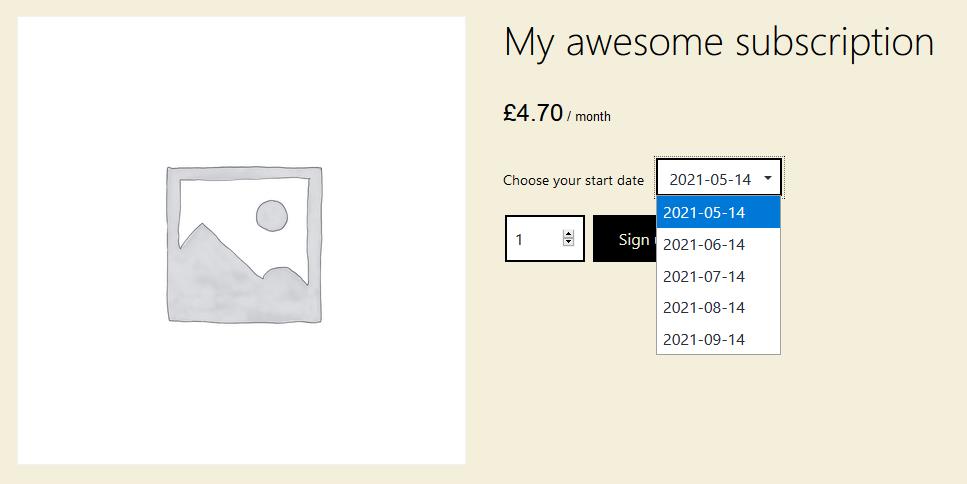967x484 pixels.
Task: Choose the highlighted 2021-05-14 option
Action: click(x=718, y=212)
